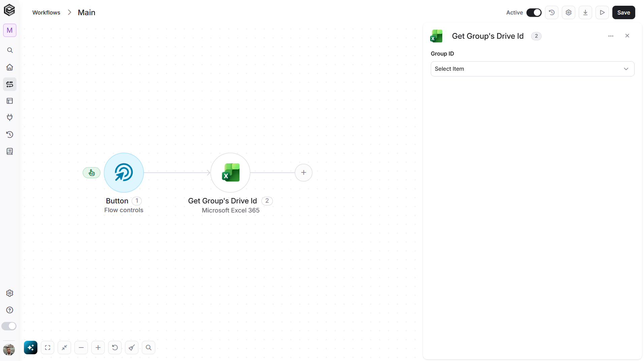Open the execution history sidebar icon
Screen dimensions: 644x361
[10, 134]
